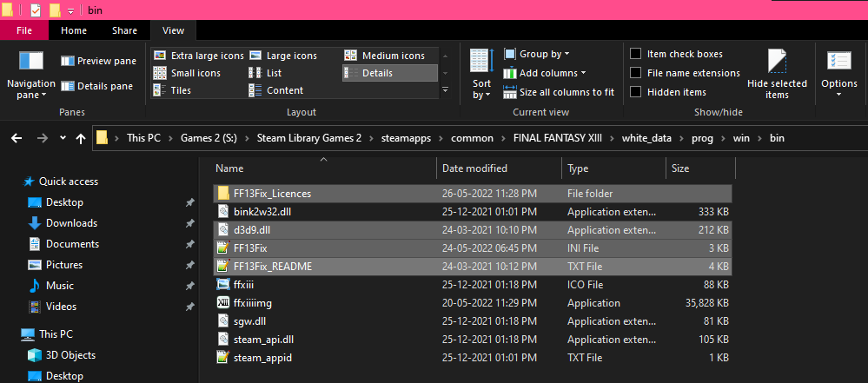Open the Share ribbon tab
This screenshot has height=383, width=868.
124,30
